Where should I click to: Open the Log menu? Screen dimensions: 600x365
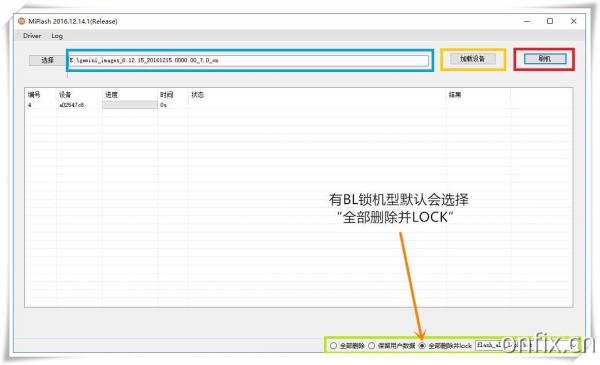coord(57,36)
